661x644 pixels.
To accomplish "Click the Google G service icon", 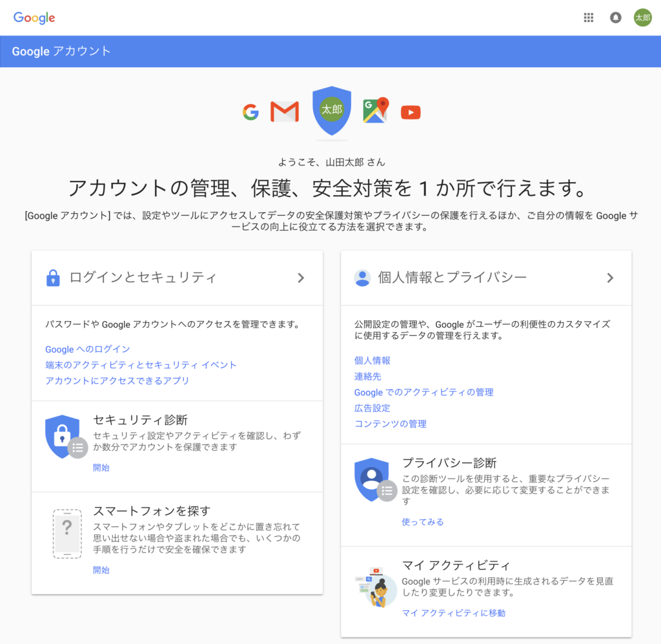I will (x=250, y=112).
